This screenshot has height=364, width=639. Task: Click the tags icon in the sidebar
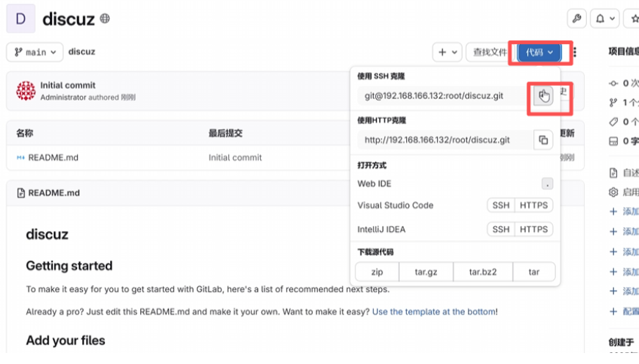(613, 122)
